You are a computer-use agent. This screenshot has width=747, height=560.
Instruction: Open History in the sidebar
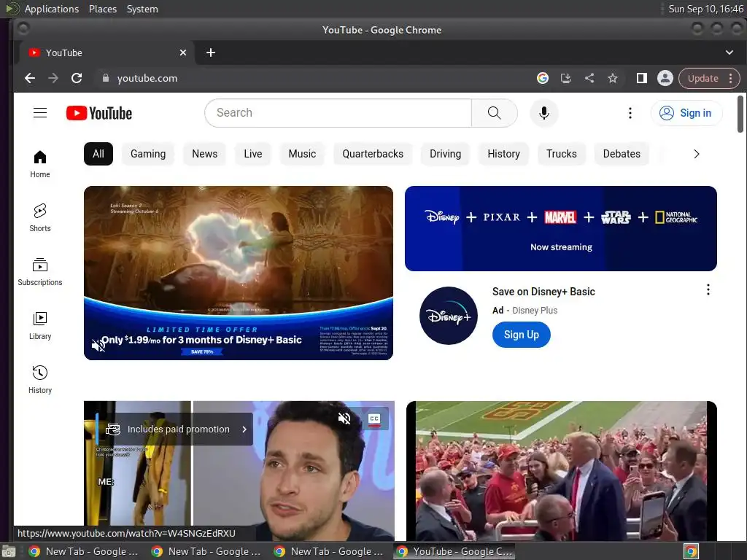[x=40, y=379]
